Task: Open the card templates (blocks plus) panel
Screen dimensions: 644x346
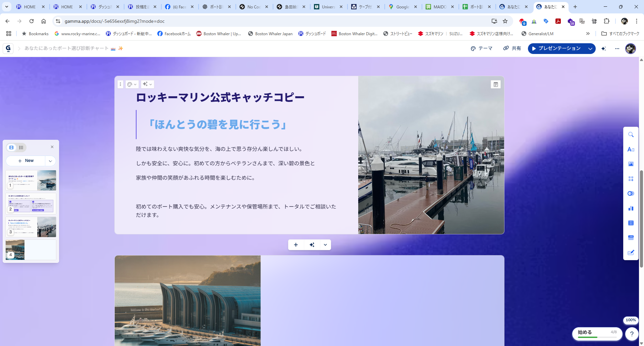Action: (631, 179)
